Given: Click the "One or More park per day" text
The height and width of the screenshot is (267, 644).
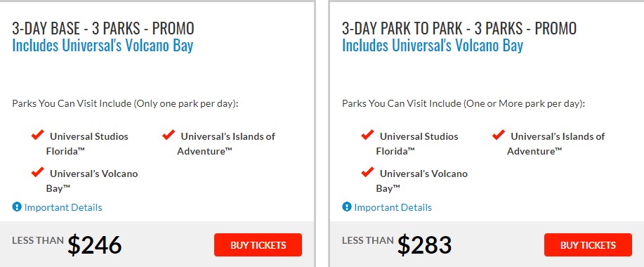Looking at the screenshot, I should (524, 103).
